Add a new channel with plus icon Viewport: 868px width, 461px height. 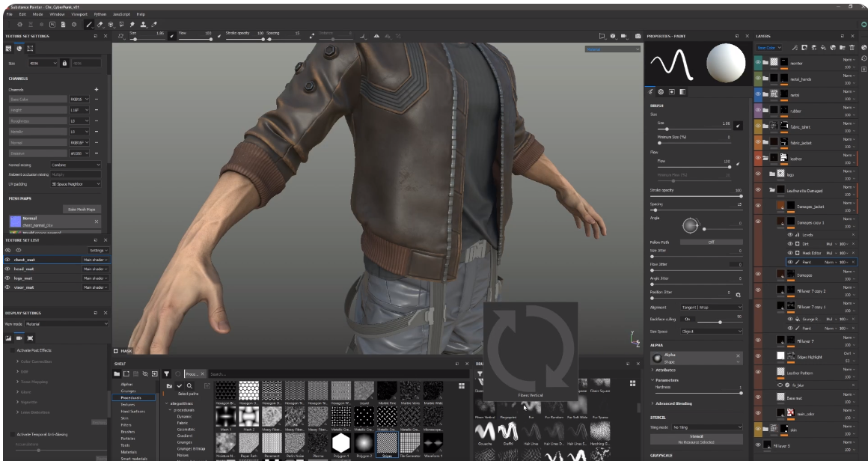[x=97, y=89]
